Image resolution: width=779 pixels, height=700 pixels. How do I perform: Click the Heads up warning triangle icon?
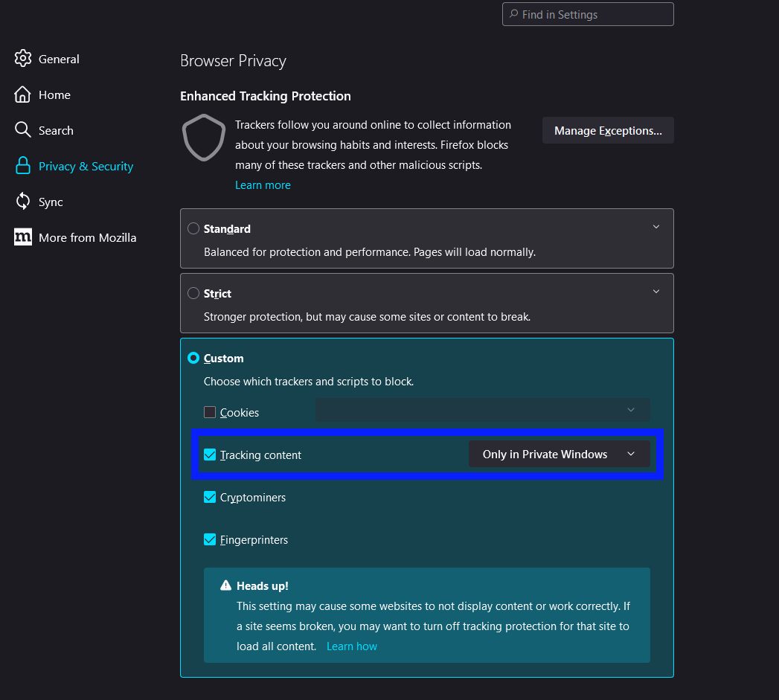(226, 586)
